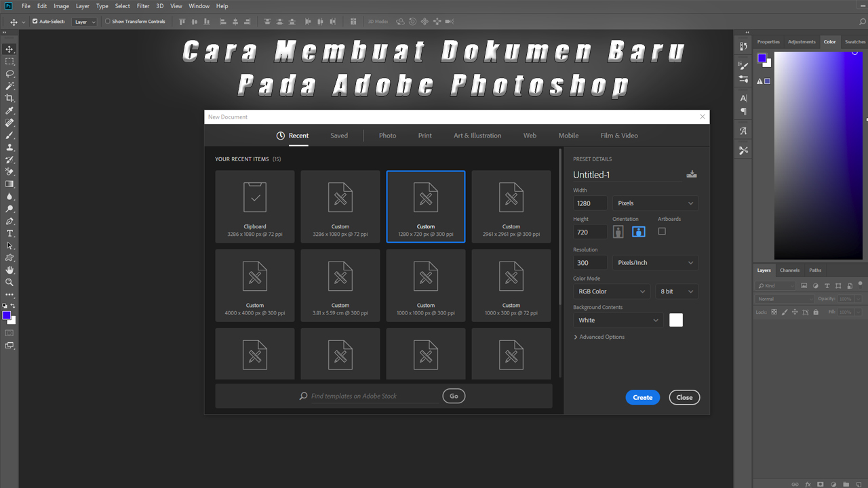The width and height of the screenshot is (868, 488).
Task: Select the Lasso tool
Action: click(9, 73)
